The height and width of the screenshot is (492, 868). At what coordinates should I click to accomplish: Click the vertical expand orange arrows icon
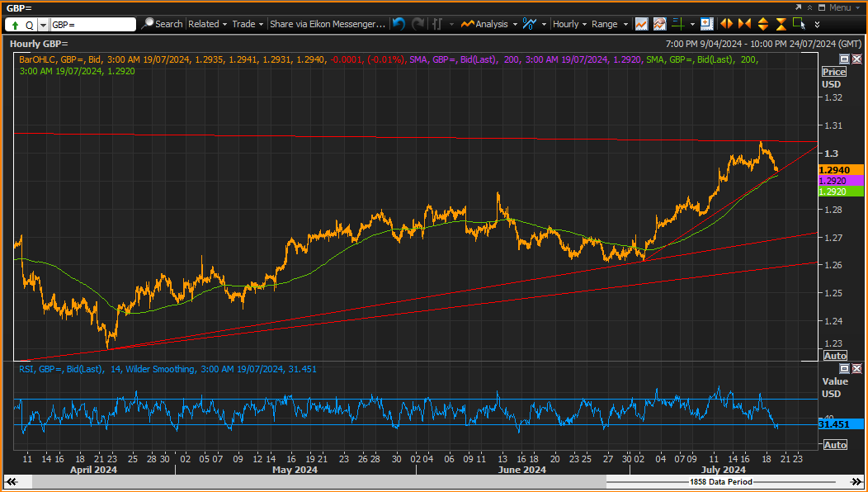click(763, 24)
